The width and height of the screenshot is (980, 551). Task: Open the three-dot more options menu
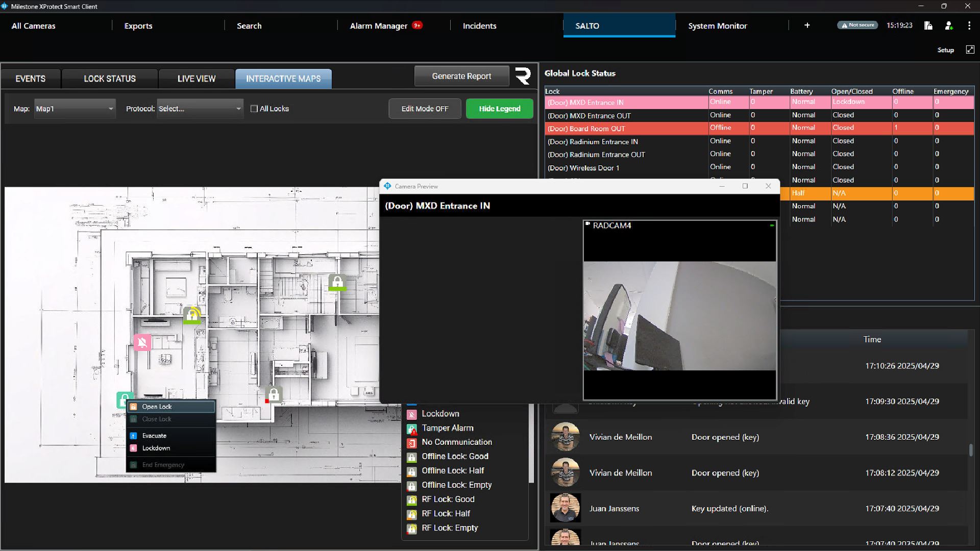tap(969, 26)
